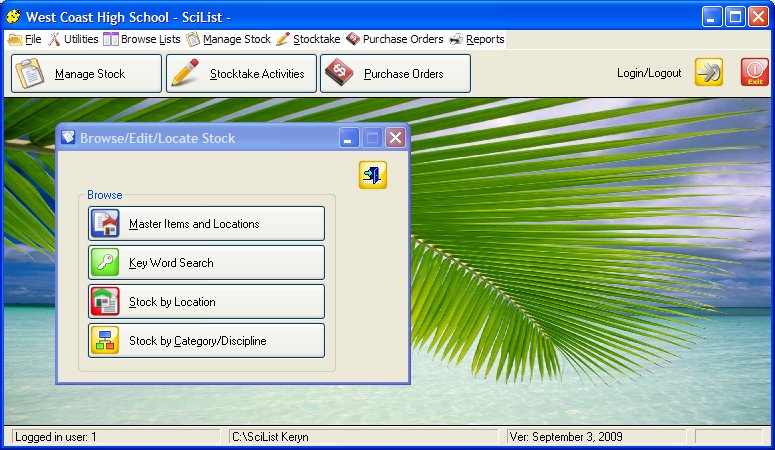Open the File menu

(25, 40)
